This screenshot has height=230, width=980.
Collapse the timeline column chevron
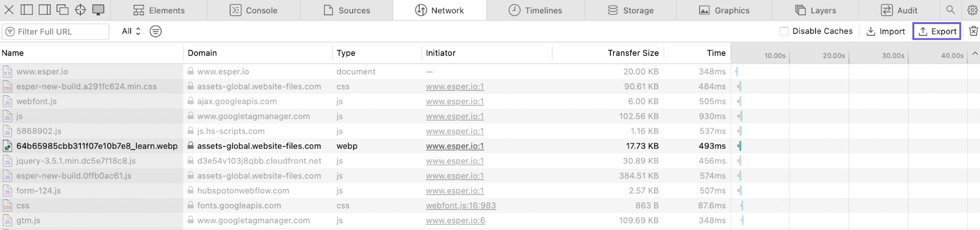974,54
